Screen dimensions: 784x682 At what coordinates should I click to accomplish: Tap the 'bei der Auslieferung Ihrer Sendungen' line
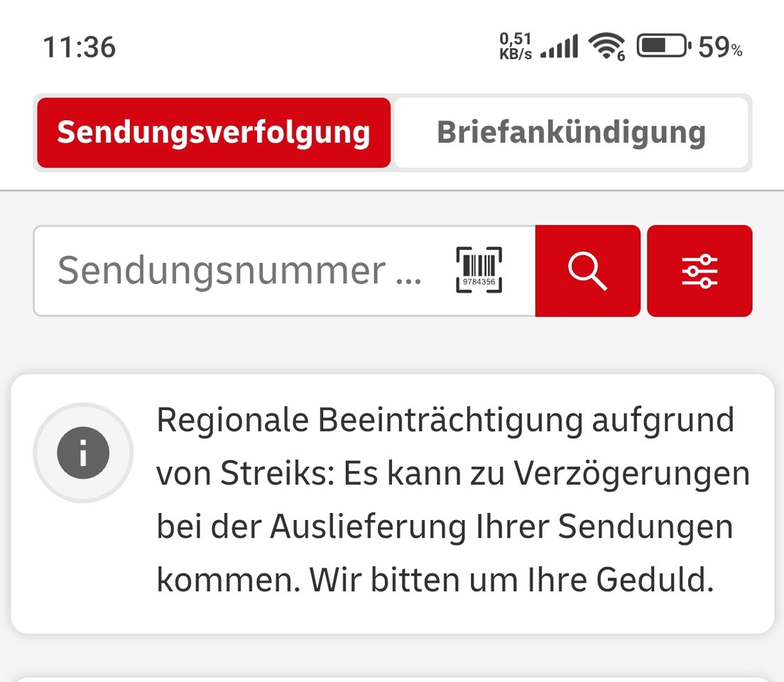(445, 527)
